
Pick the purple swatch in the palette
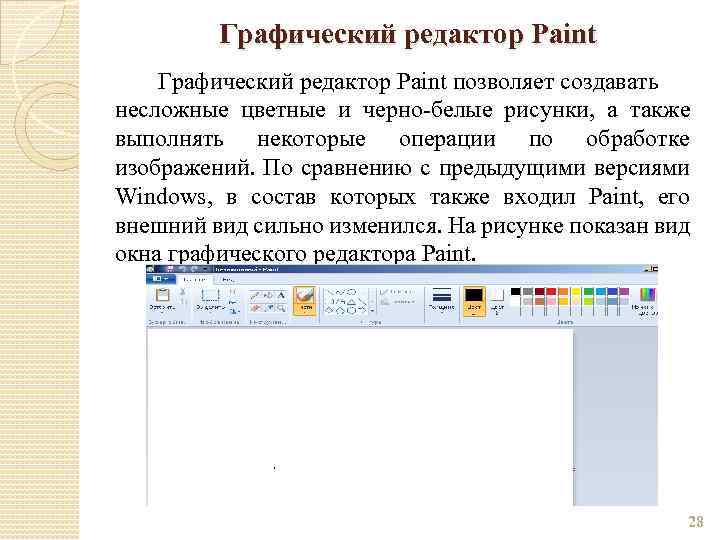tap(624, 292)
